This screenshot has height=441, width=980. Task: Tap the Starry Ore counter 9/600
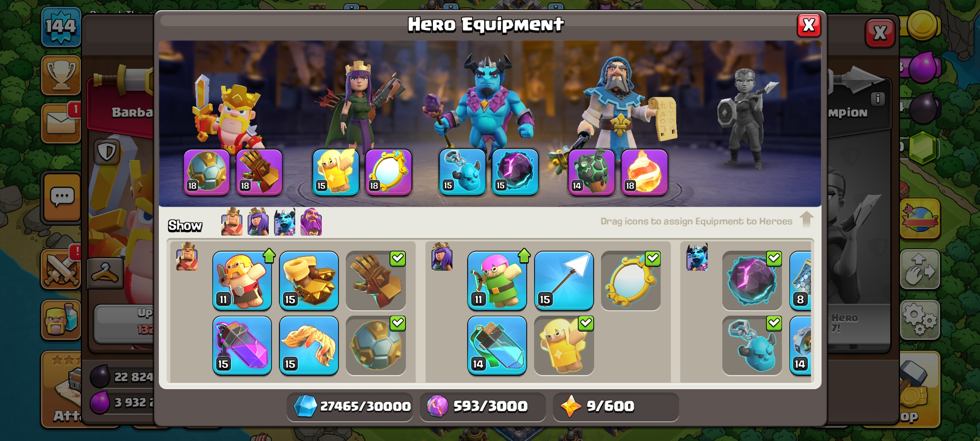[x=616, y=406]
